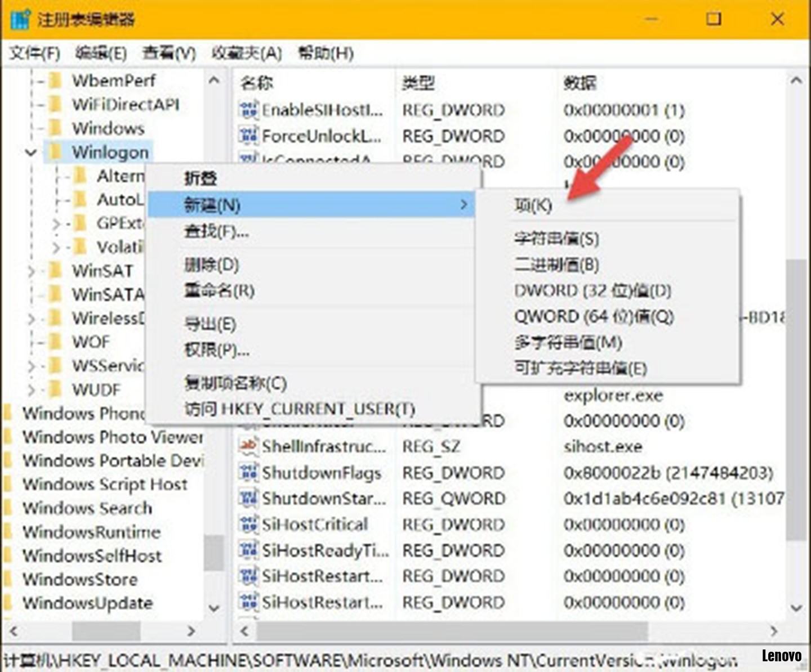Click the ForceUnlockLogon value icon

[248, 136]
